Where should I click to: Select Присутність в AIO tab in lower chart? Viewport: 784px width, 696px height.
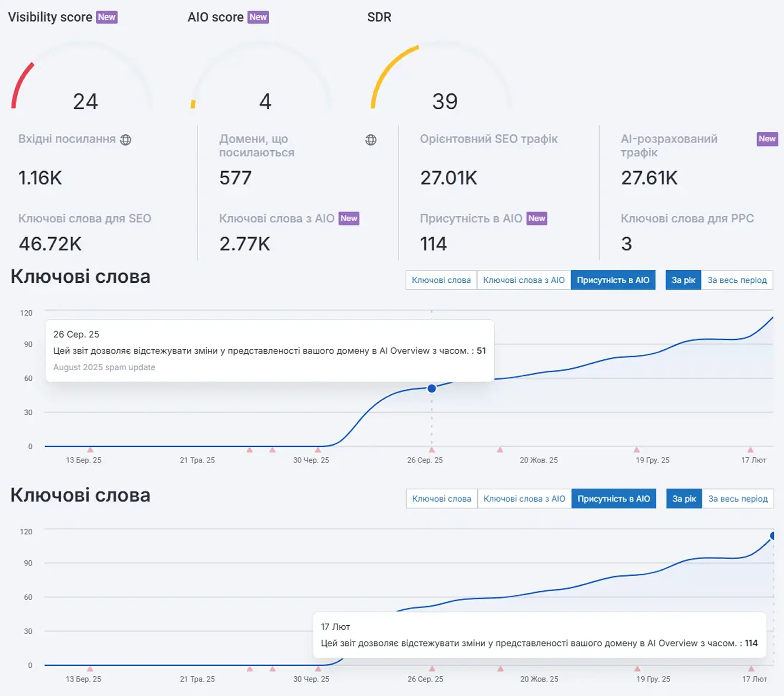tap(614, 498)
